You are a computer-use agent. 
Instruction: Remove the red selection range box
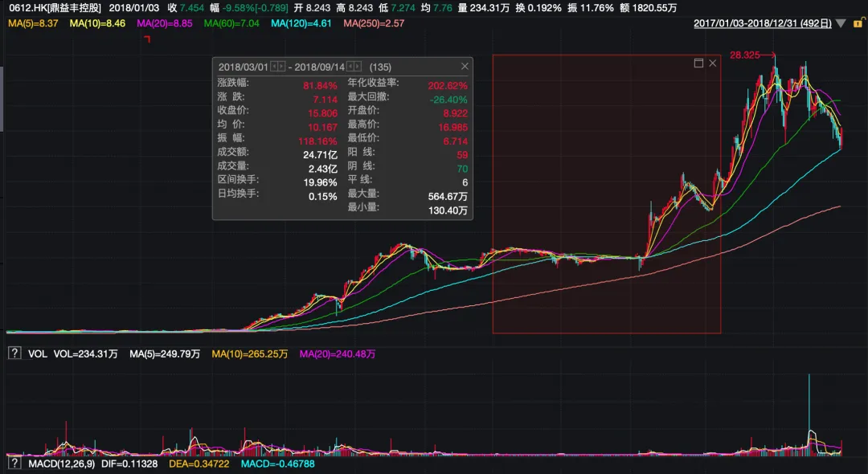pos(713,63)
